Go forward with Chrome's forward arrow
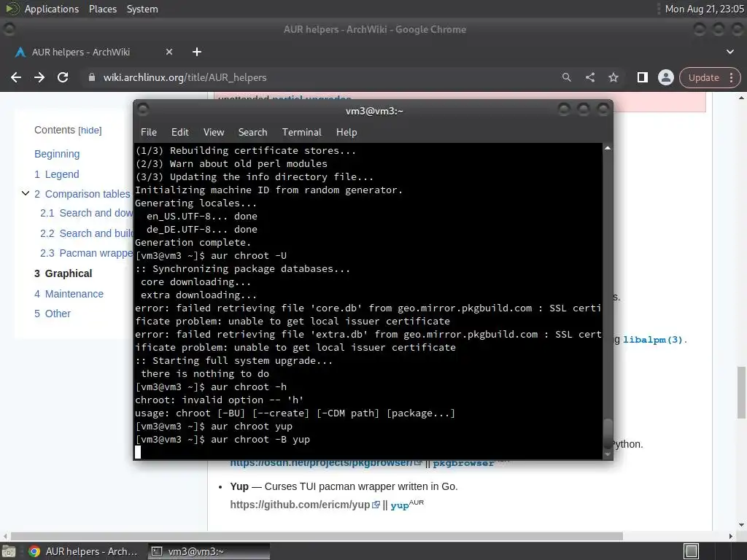 (x=39, y=77)
